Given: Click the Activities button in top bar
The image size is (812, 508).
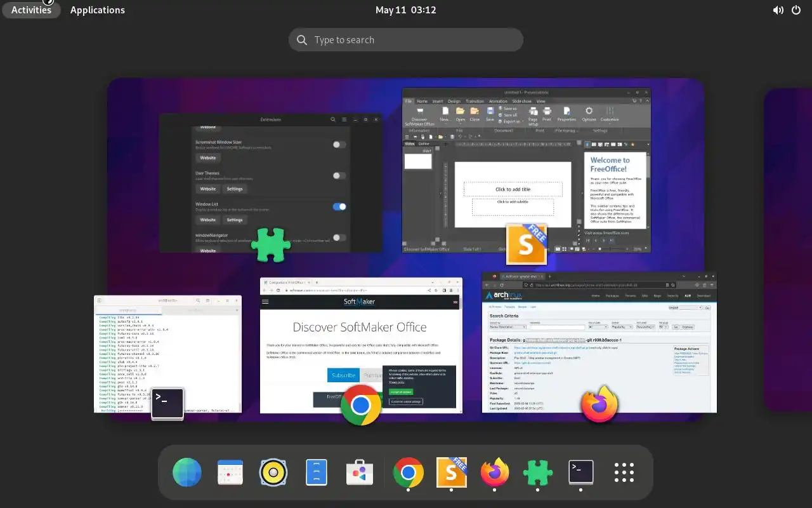Looking at the screenshot, I should coord(31,10).
